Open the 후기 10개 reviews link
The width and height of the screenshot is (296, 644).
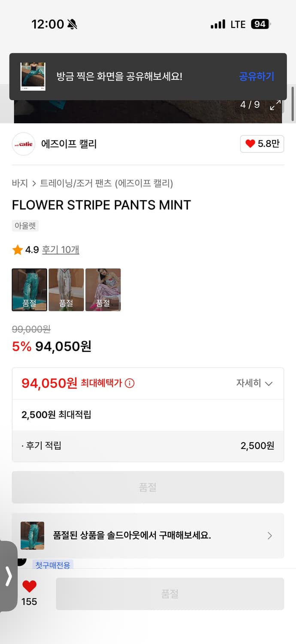pos(60,249)
